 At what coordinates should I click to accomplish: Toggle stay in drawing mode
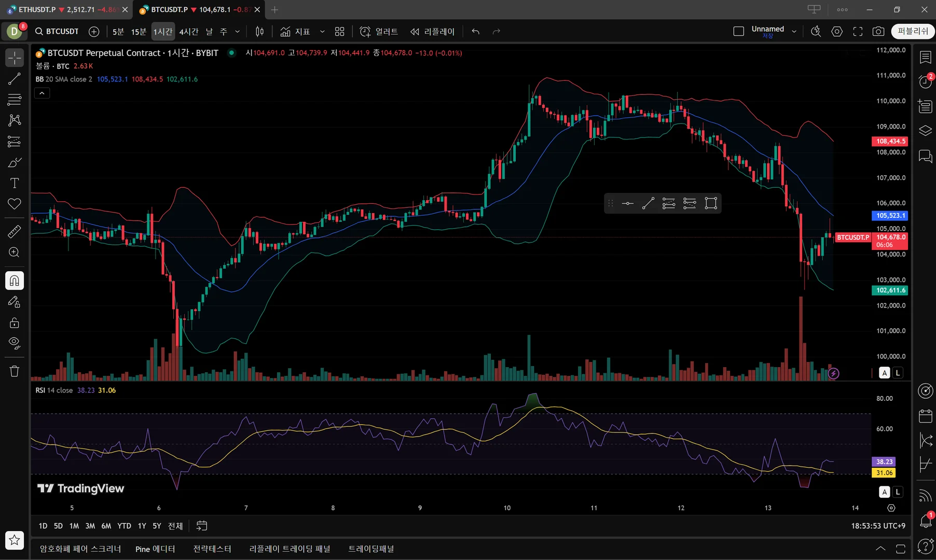point(15,302)
